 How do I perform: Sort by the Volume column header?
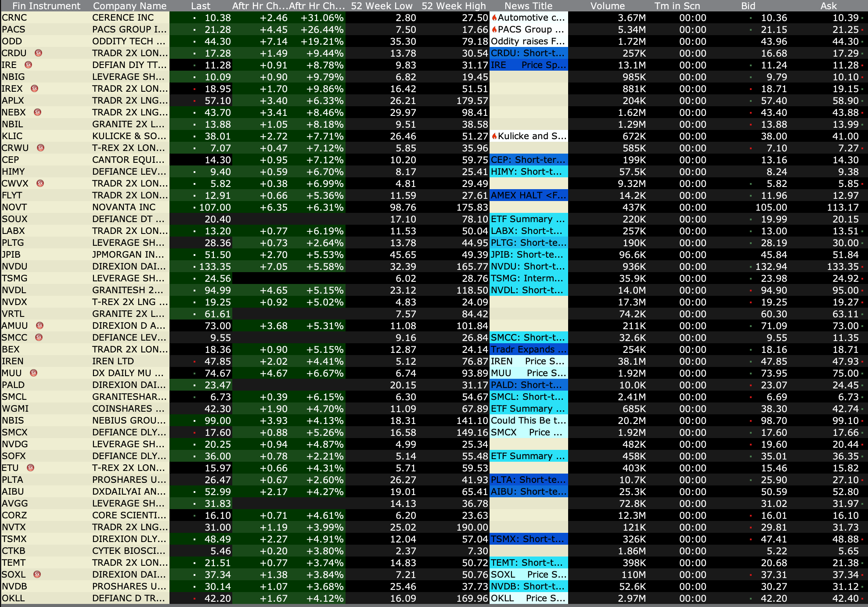[x=607, y=6]
